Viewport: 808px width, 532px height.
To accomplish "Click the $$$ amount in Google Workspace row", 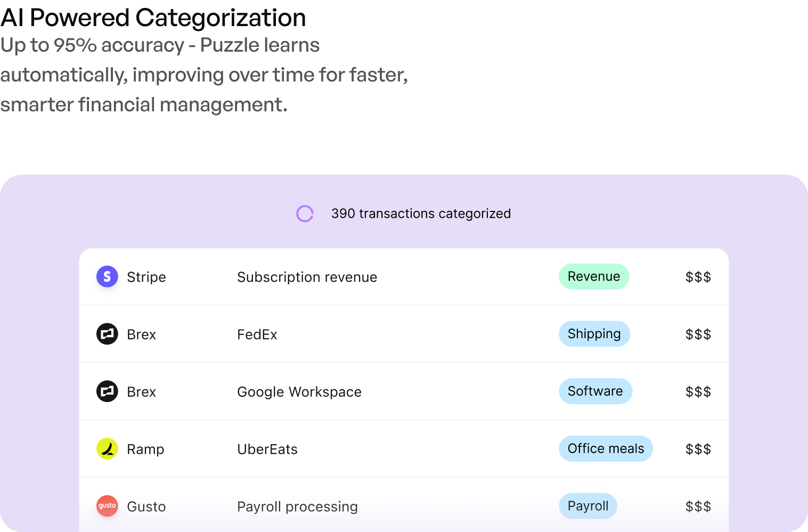I will tap(698, 392).
